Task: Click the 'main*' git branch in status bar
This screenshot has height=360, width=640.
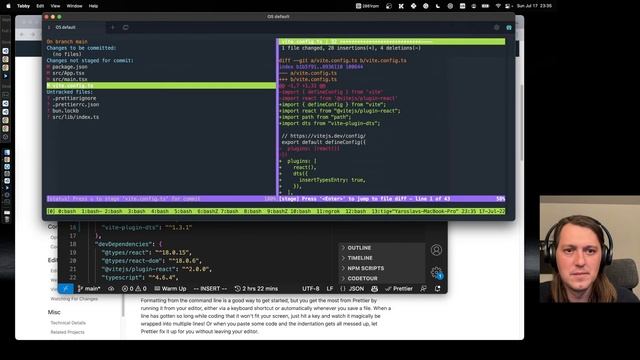Action: [x=89, y=289]
